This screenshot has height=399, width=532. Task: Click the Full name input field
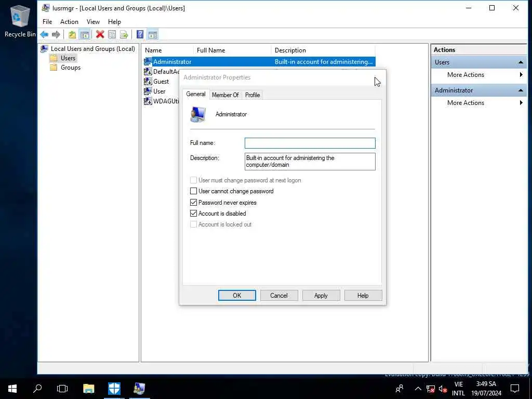pyautogui.click(x=310, y=143)
